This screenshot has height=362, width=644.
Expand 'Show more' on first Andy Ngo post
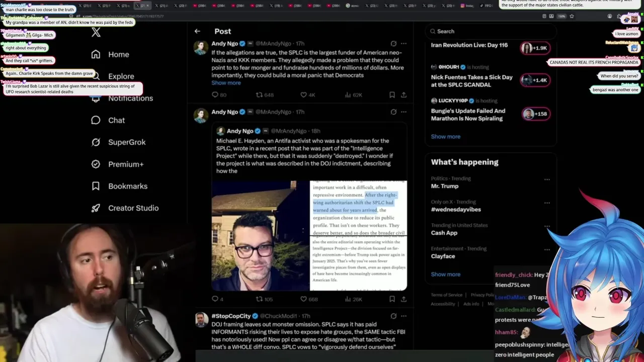click(x=226, y=83)
